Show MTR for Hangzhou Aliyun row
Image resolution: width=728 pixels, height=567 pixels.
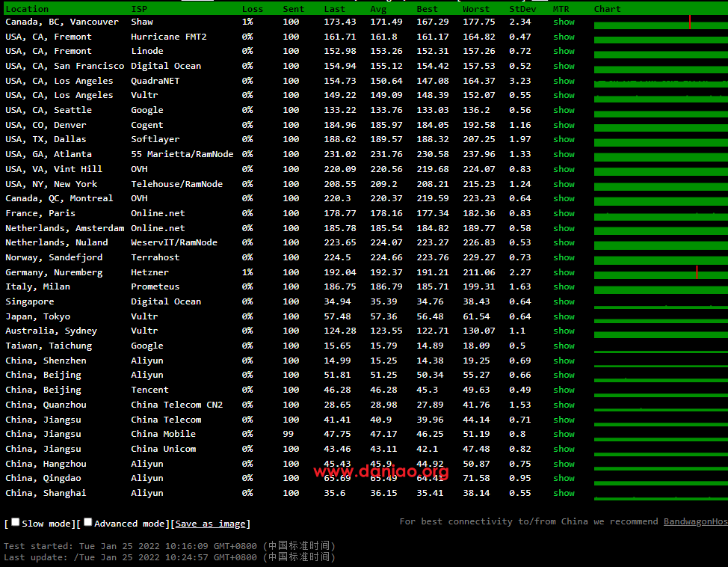(x=564, y=464)
